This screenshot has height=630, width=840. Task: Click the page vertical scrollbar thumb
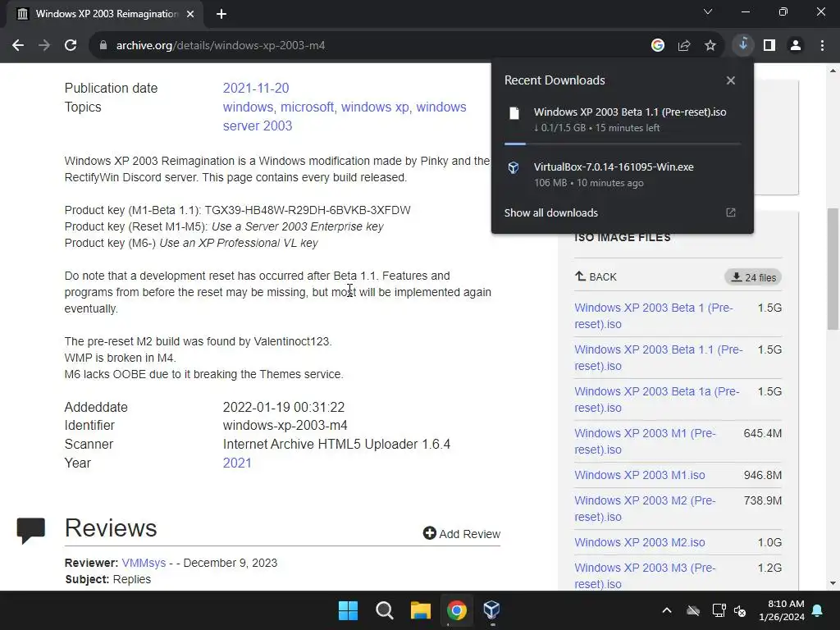pos(833,269)
